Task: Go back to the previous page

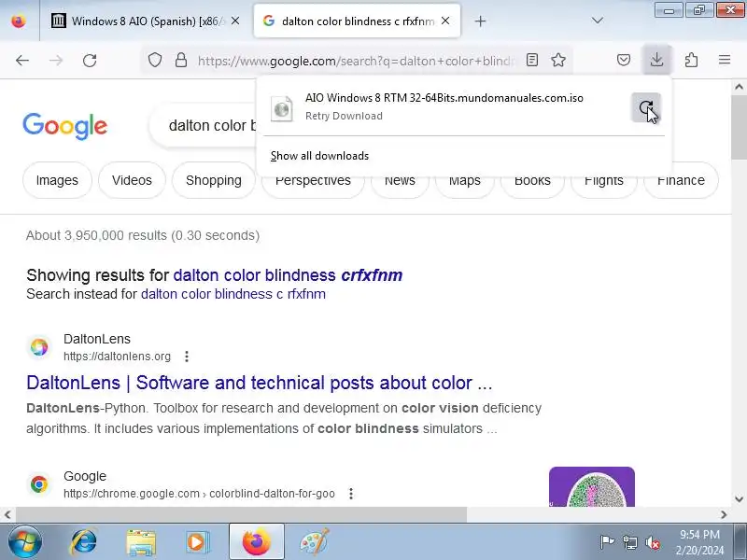Action: point(22,61)
